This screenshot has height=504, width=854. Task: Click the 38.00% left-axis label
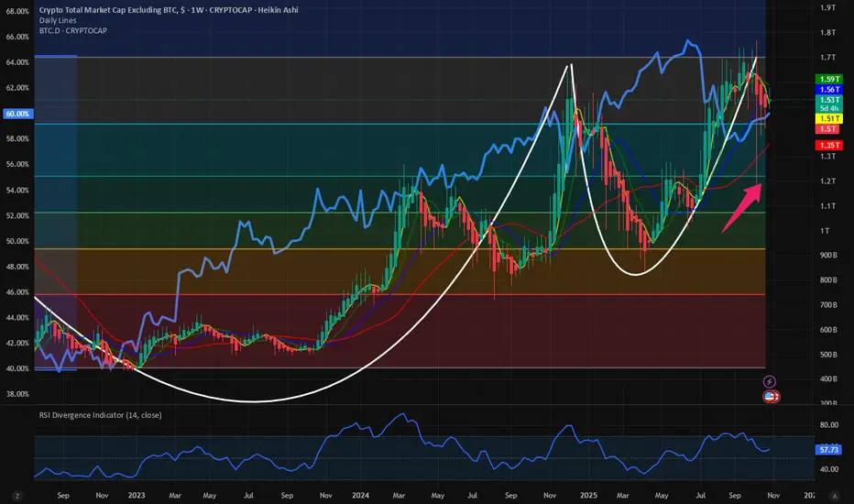click(x=17, y=394)
